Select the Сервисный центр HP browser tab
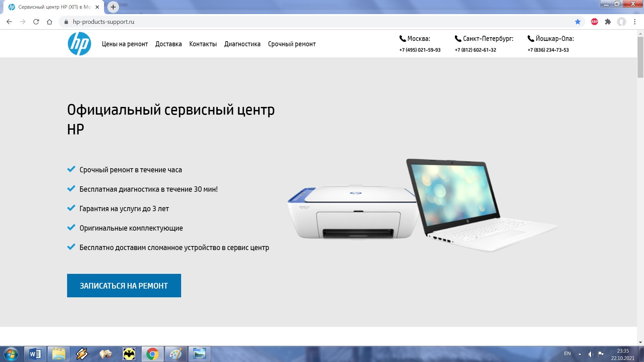 [54, 7]
